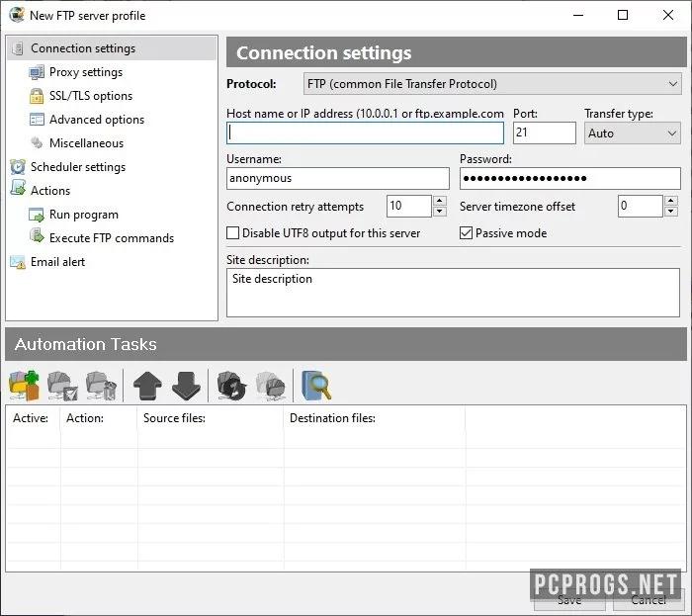Click the Action: column header
Image resolution: width=692 pixels, height=616 pixels.
tap(99, 418)
